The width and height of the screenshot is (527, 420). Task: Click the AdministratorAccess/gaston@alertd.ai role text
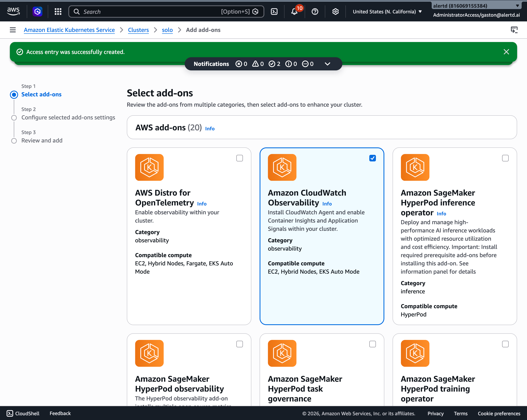point(476,15)
